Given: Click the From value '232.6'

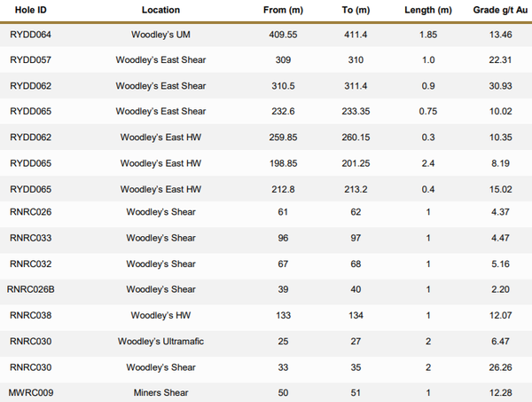Looking at the screenshot, I should click(x=283, y=111).
